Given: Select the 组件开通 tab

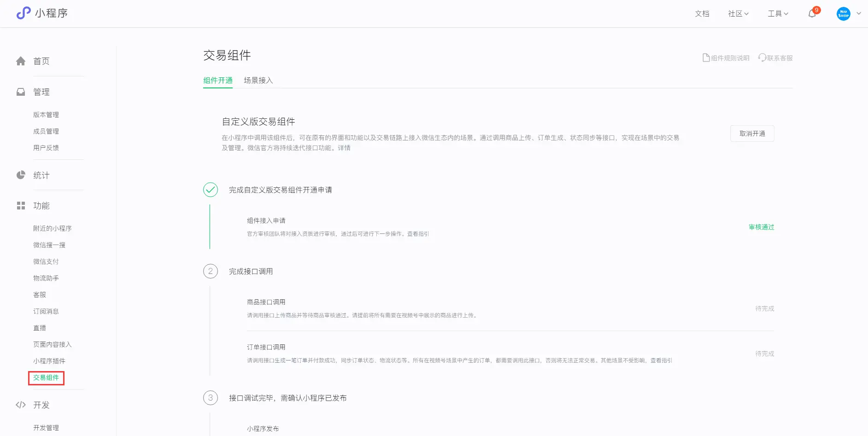Looking at the screenshot, I should click(218, 80).
